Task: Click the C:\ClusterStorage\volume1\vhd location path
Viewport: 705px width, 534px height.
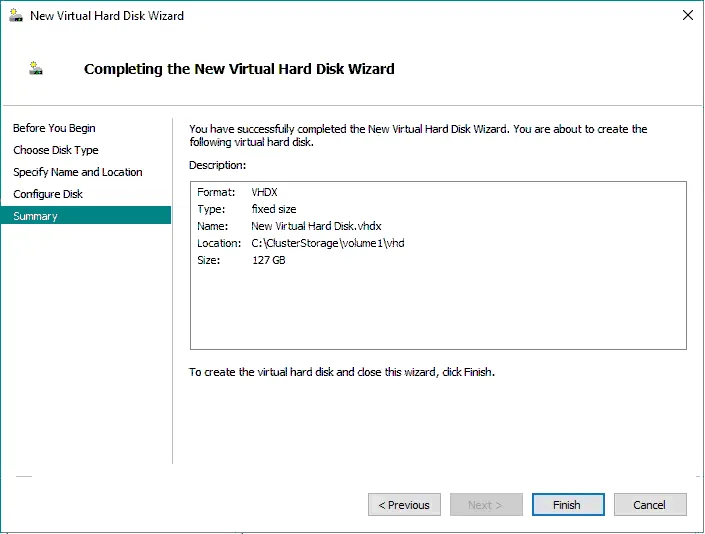Action: (x=327, y=243)
